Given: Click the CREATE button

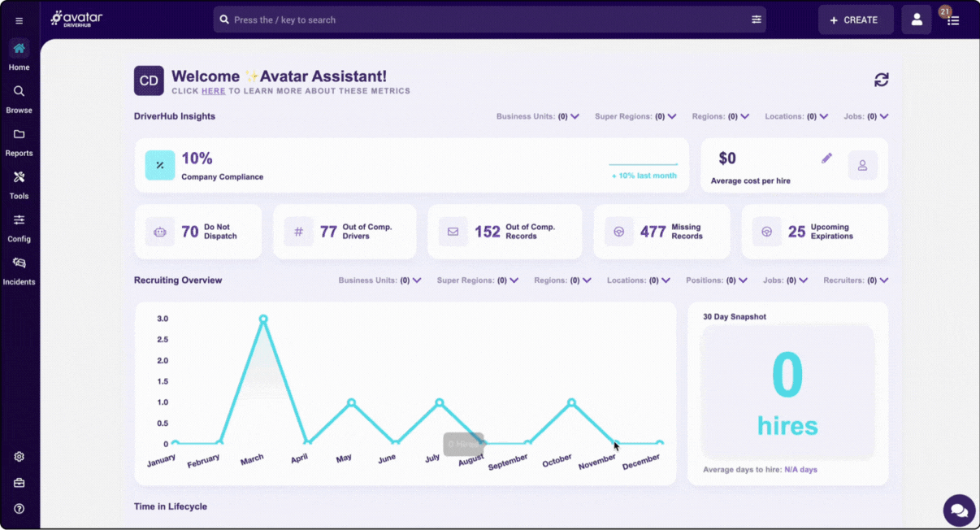Looking at the screenshot, I should pos(855,20).
